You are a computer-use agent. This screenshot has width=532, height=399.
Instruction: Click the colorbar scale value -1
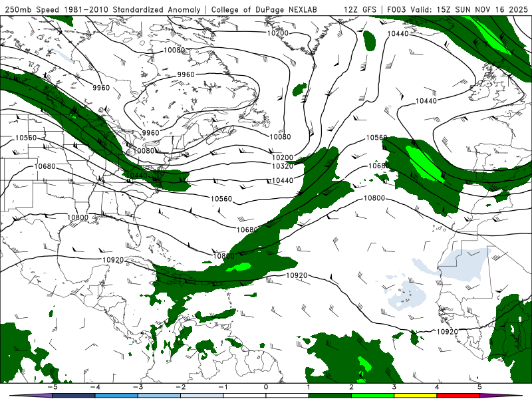click(x=223, y=387)
